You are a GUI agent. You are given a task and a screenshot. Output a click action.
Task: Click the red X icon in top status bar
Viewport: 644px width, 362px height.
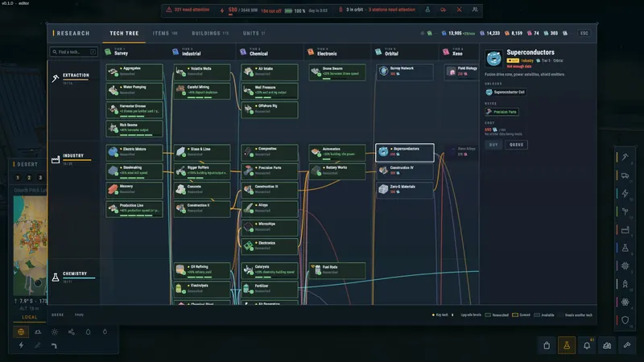click(x=459, y=10)
